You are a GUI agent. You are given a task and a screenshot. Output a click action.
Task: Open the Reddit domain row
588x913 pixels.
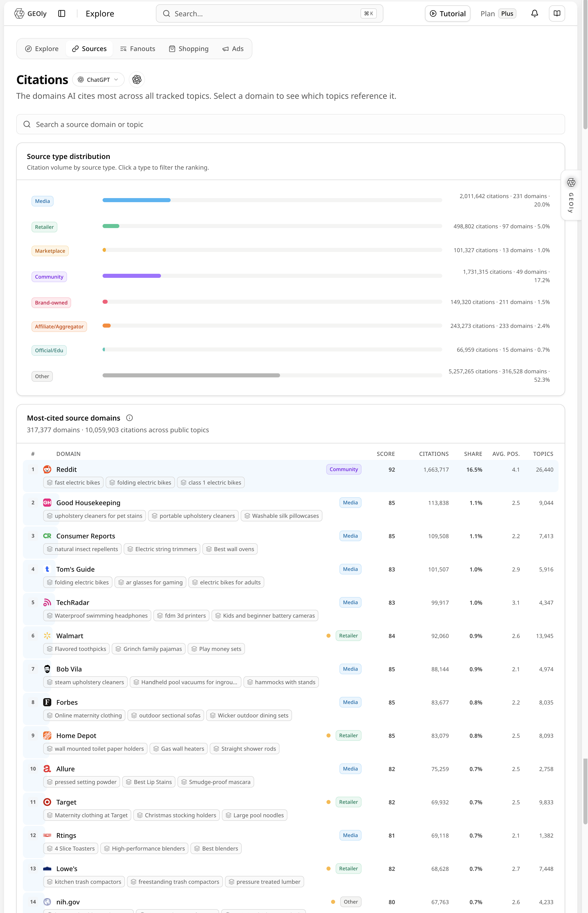290,476
